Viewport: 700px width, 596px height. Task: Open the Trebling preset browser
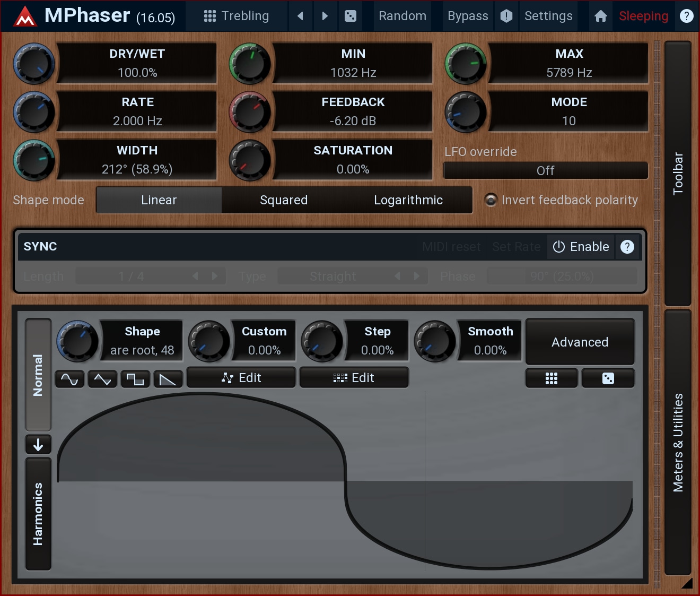(237, 16)
